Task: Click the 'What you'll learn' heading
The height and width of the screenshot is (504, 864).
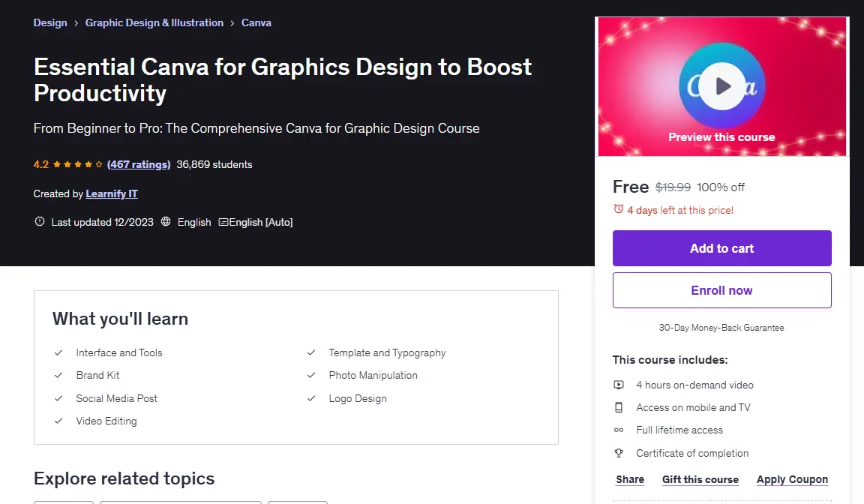Action: pyautogui.click(x=120, y=318)
